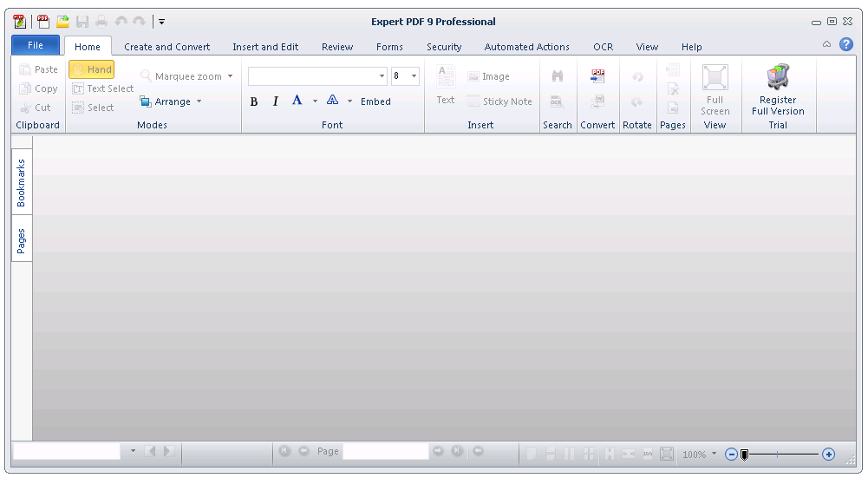Viewport: 868px width, 484px height.
Task: Click Register Full Version shopping cart
Action: 778,89
